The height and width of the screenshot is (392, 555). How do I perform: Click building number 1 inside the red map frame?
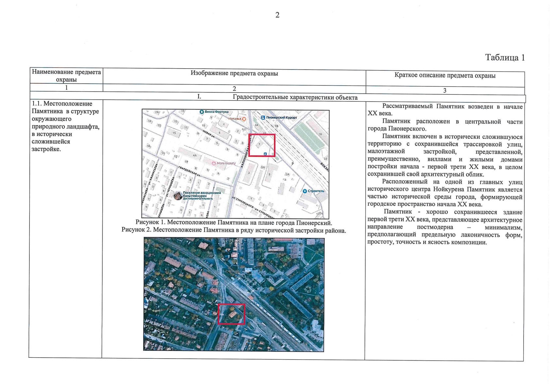point(259,144)
